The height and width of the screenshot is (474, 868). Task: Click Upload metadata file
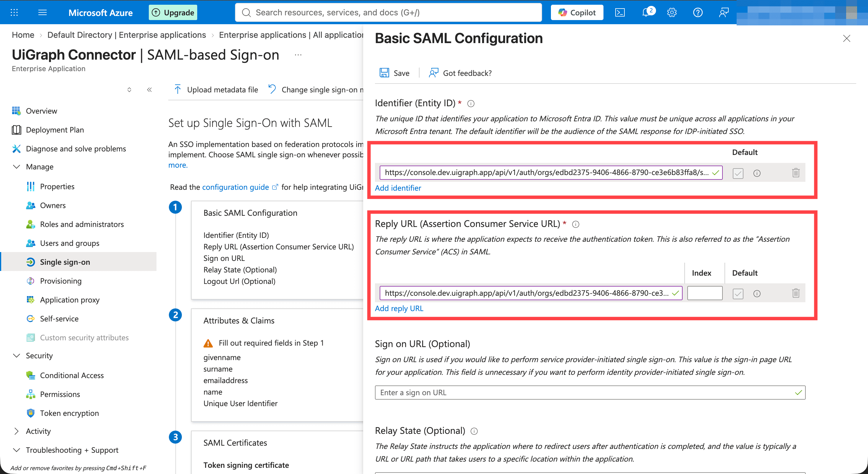(216, 90)
